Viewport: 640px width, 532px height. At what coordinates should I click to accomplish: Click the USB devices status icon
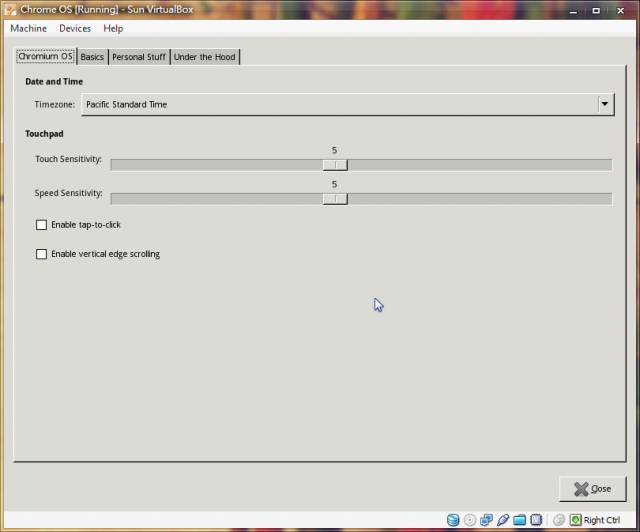coord(503,520)
